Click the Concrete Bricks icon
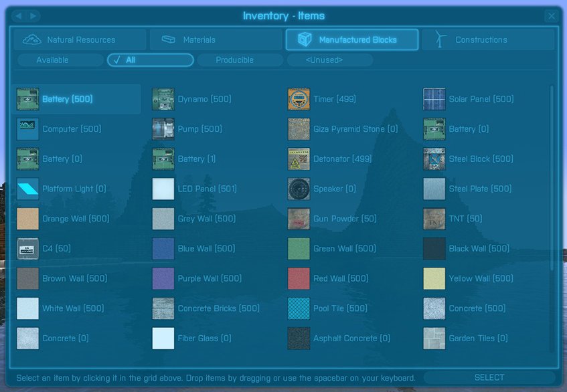 click(x=163, y=308)
